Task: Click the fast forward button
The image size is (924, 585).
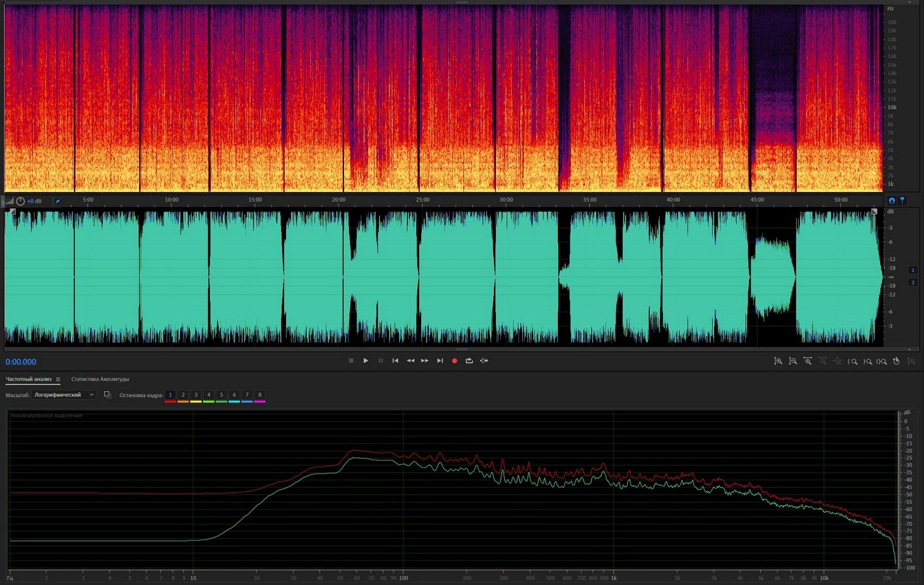Action: click(x=425, y=361)
